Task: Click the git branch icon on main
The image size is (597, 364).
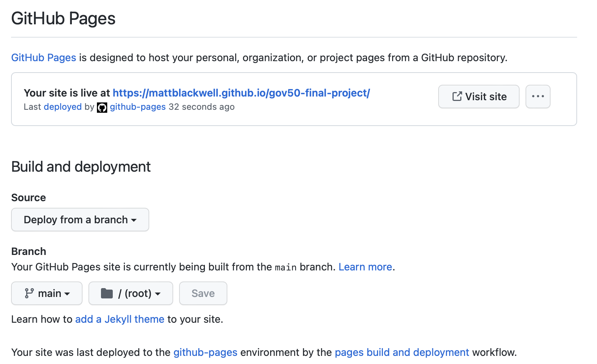Action: 29,293
